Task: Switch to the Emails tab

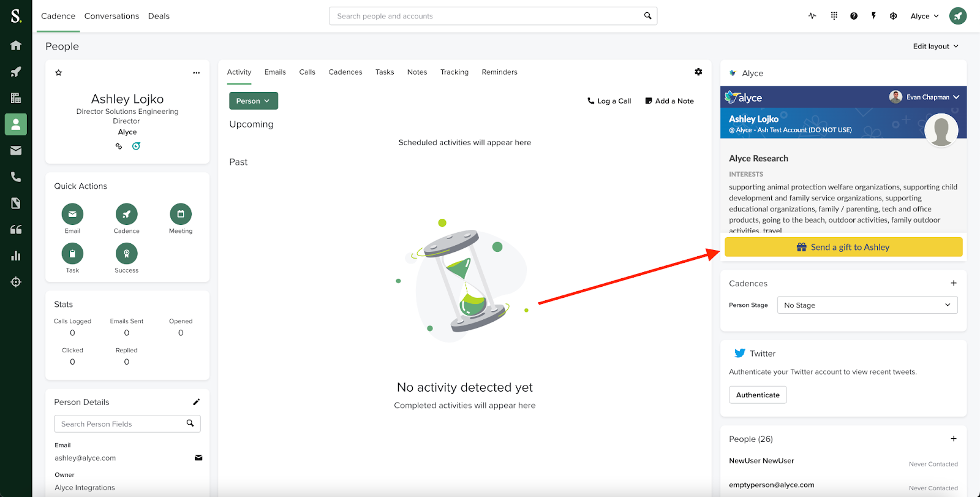Action: pyautogui.click(x=275, y=72)
